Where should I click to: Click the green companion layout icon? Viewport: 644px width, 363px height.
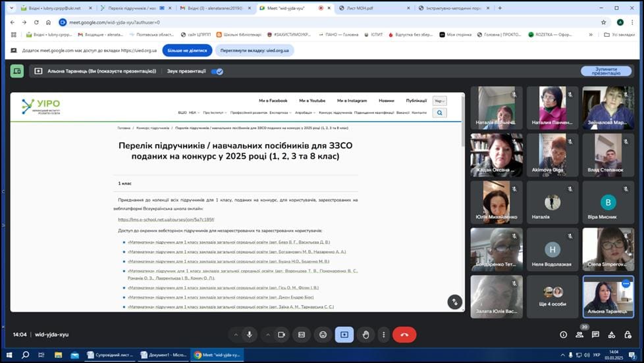(17, 71)
